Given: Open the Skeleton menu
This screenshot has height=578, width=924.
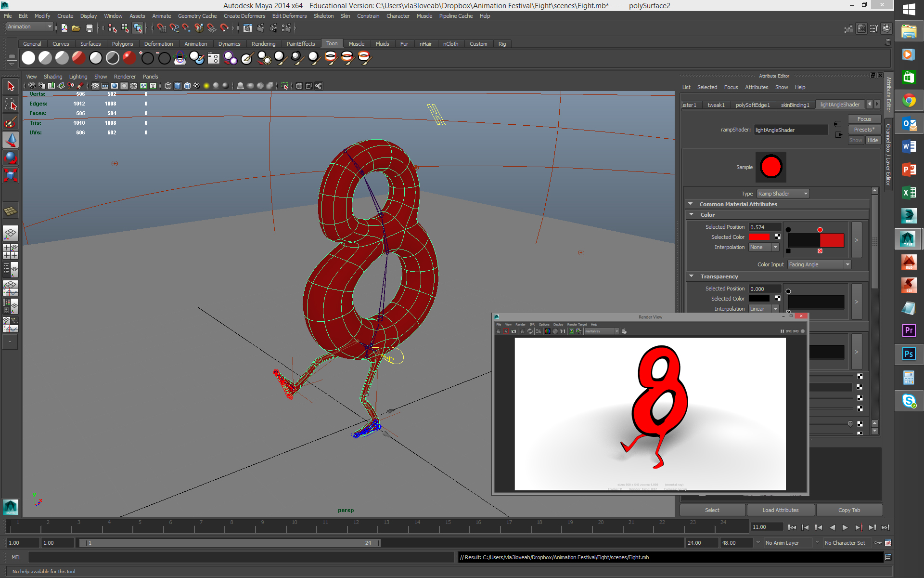Looking at the screenshot, I should 323,16.
